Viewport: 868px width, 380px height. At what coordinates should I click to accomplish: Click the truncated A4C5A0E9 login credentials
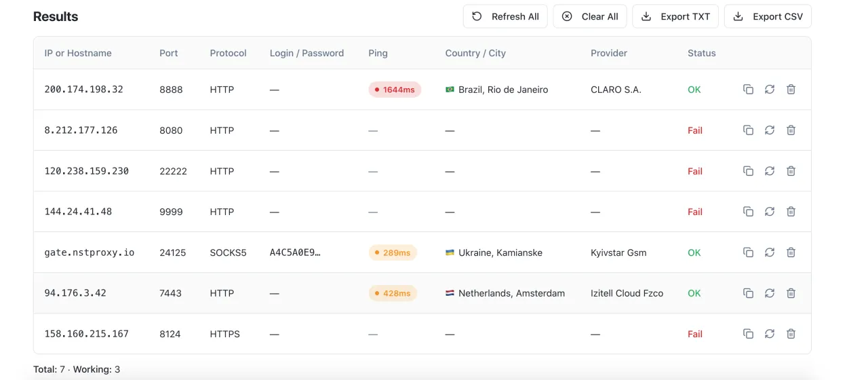point(295,252)
